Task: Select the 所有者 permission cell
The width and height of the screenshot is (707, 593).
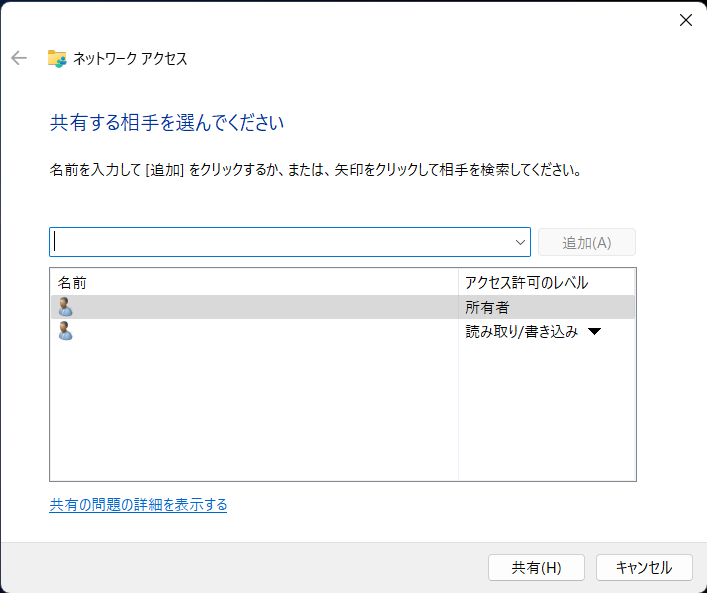Action: (487, 307)
